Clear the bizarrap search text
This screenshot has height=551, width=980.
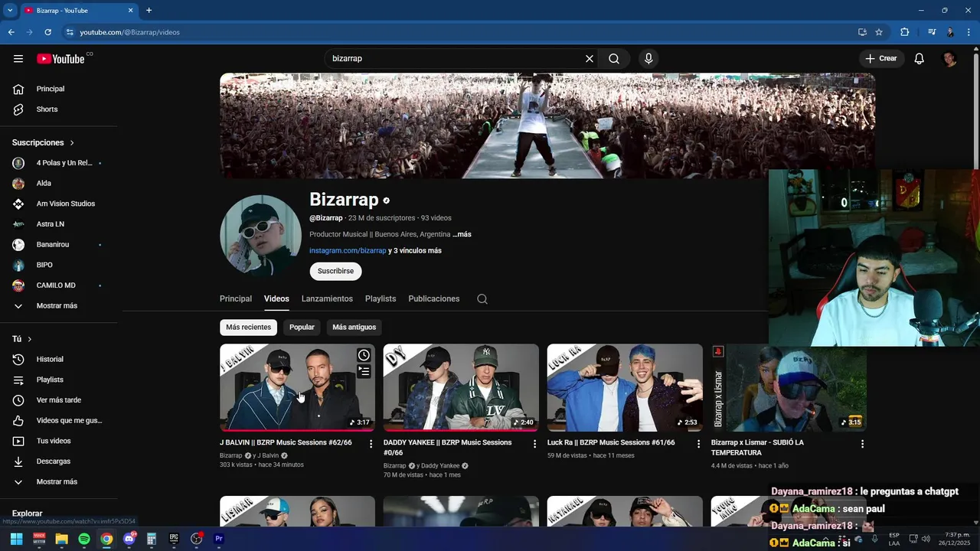(x=590, y=59)
